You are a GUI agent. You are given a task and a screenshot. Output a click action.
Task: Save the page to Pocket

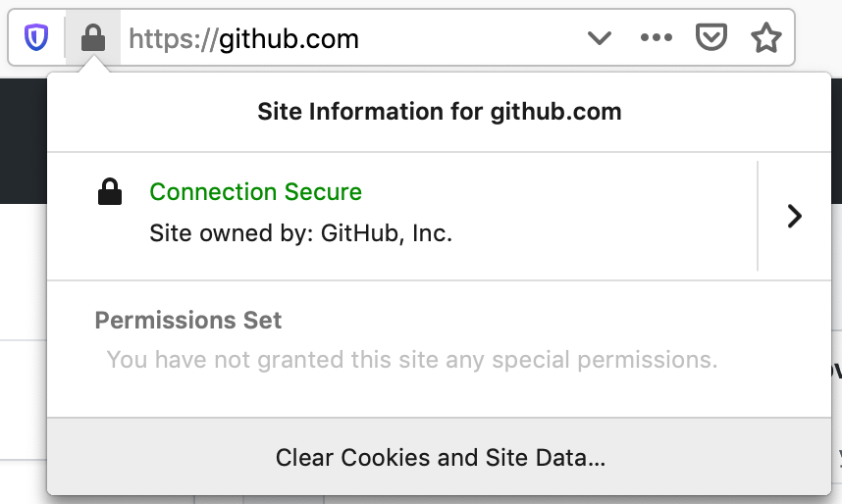(x=710, y=38)
